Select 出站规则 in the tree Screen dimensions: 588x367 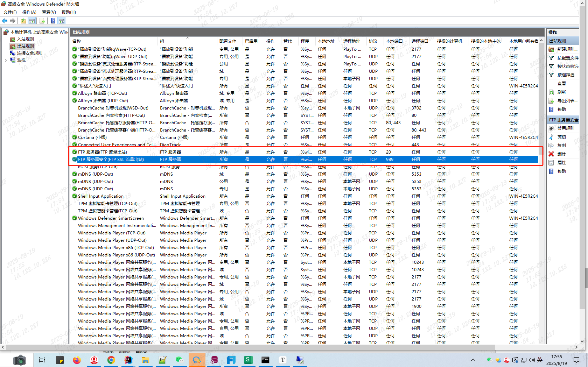pos(26,46)
